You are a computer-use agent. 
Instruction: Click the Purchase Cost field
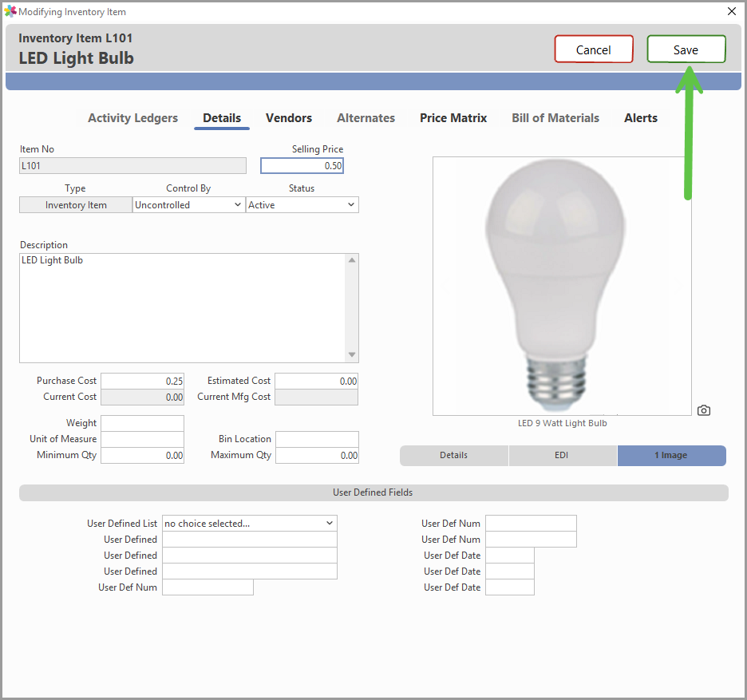tap(142, 381)
